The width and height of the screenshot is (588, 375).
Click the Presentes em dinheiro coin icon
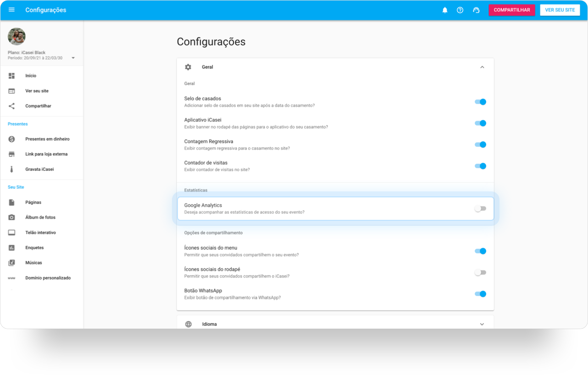click(12, 139)
